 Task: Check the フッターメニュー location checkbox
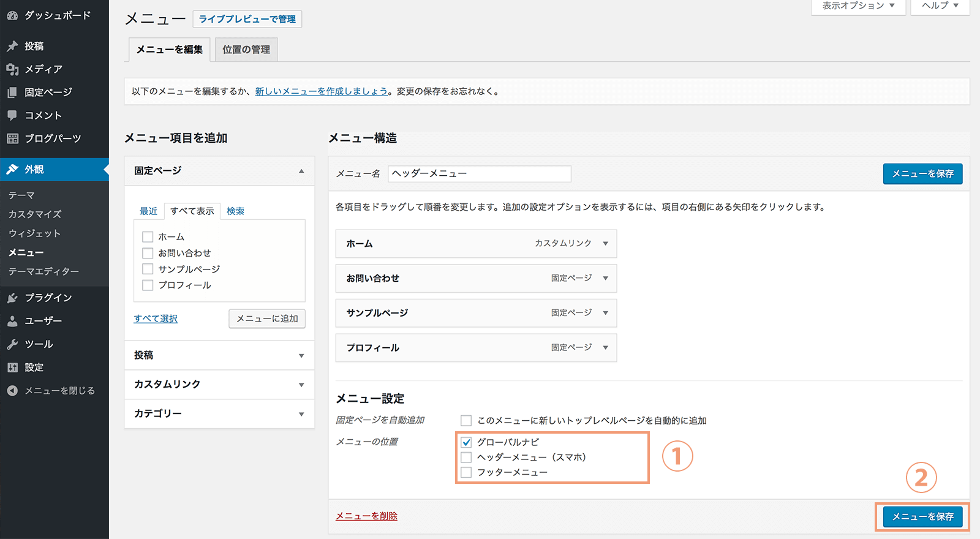(x=466, y=473)
